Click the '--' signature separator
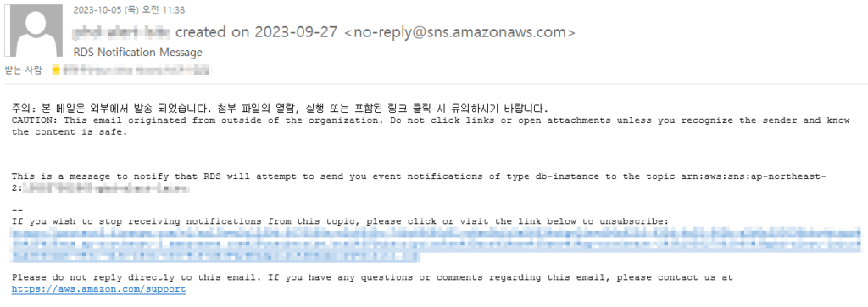 point(17,211)
